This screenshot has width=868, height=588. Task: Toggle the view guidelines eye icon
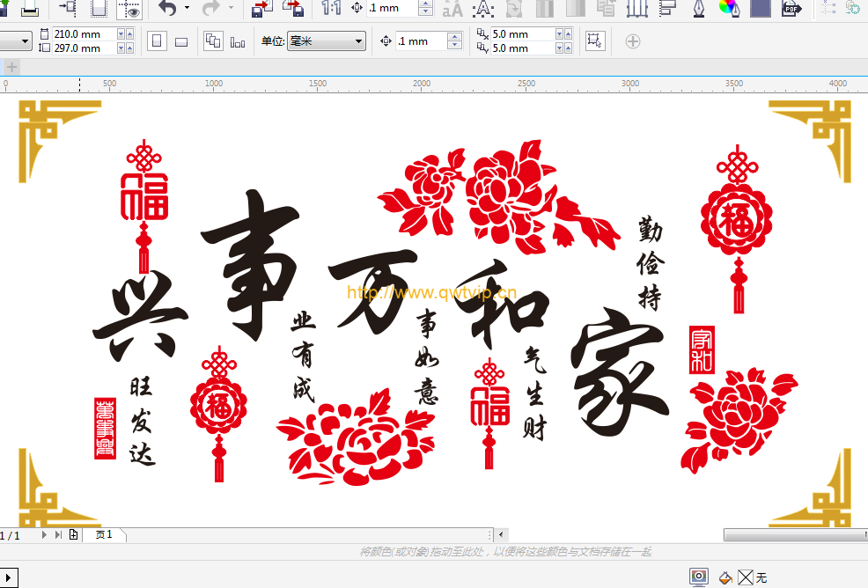[130, 9]
